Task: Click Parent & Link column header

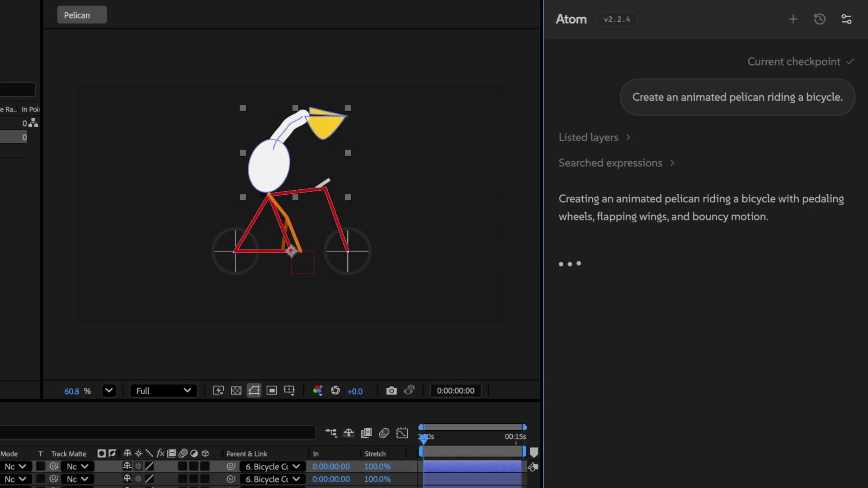Action: 247,454
